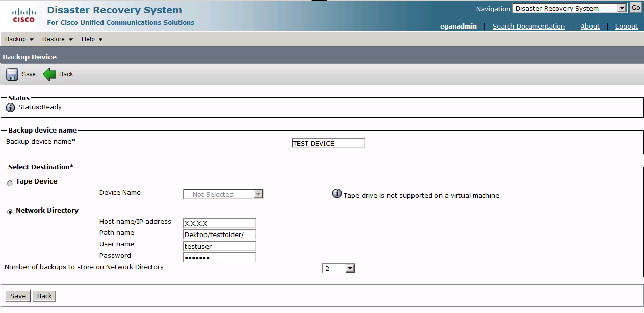Select the Network Directory radio button
644x313 pixels.
[x=10, y=212]
